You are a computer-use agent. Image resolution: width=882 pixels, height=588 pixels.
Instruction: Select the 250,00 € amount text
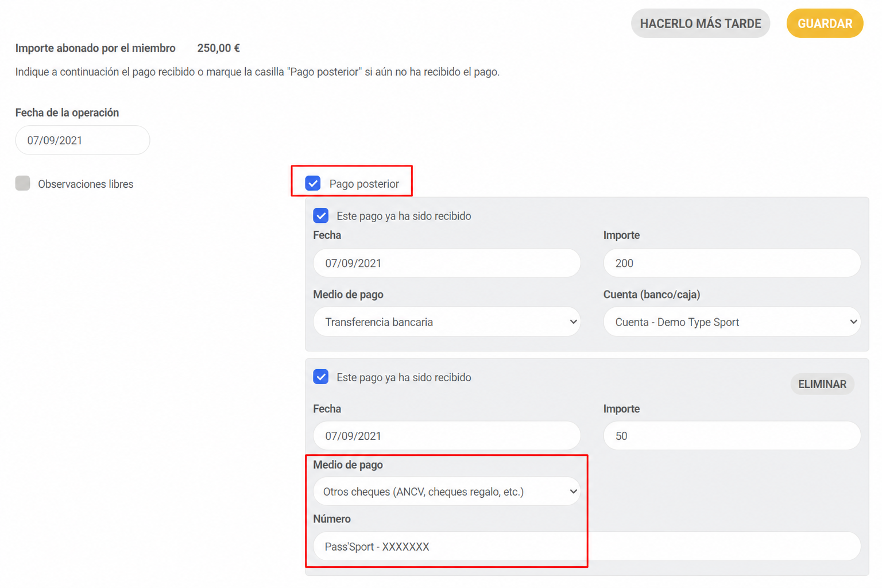(218, 48)
